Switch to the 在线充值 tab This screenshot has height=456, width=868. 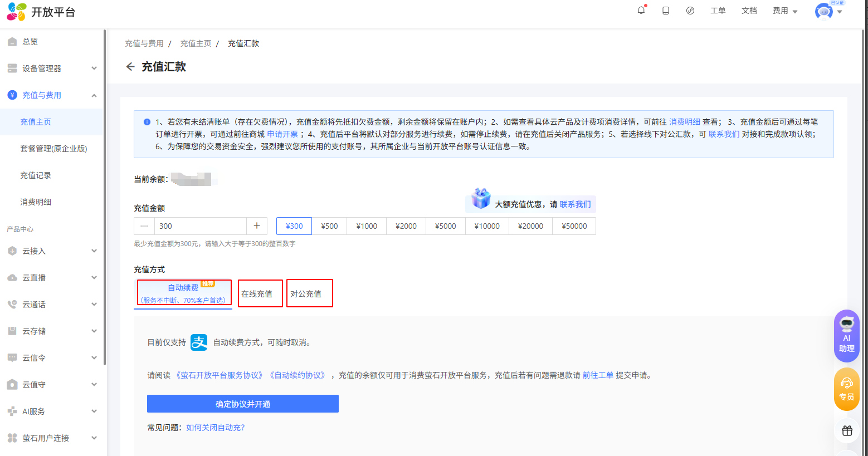(257, 294)
